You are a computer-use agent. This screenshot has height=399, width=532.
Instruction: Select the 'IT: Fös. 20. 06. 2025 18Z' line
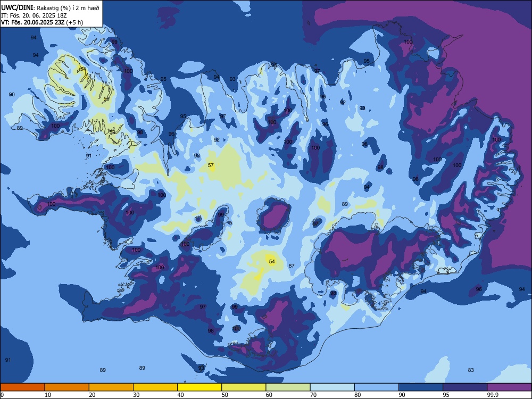point(34,15)
